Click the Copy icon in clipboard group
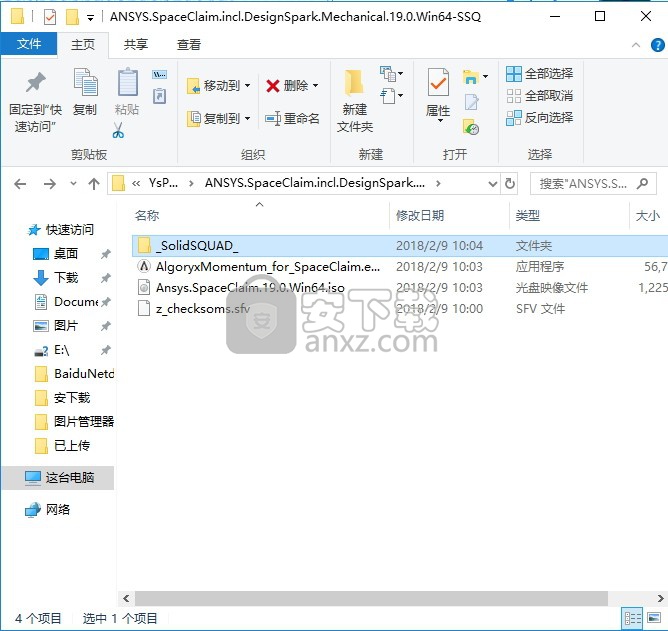The image size is (668, 631). pyautogui.click(x=86, y=82)
